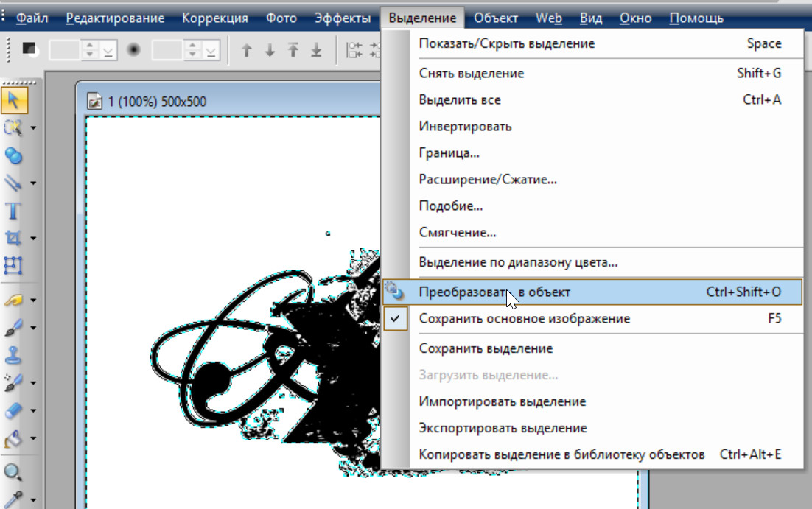Expand the eyedropper tool flyout arrow
This screenshot has width=812, height=509.
pyautogui.click(x=33, y=500)
